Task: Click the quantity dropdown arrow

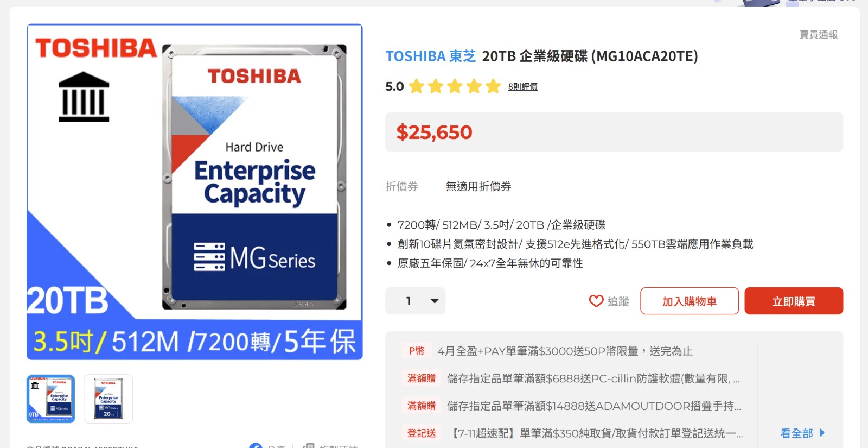Action: click(435, 301)
